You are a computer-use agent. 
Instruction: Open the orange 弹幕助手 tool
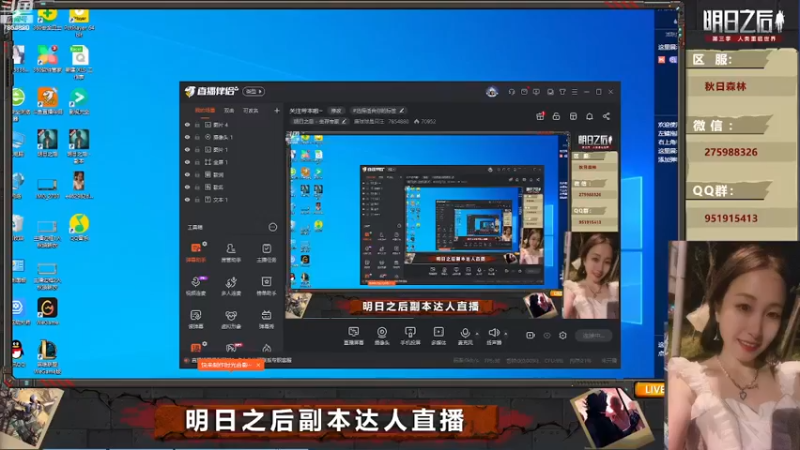(196, 252)
